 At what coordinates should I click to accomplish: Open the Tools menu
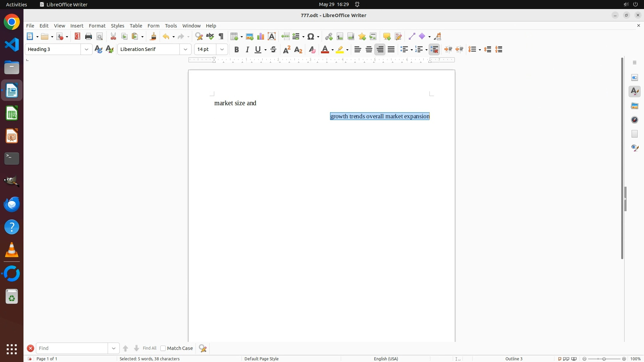coord(171,26)
